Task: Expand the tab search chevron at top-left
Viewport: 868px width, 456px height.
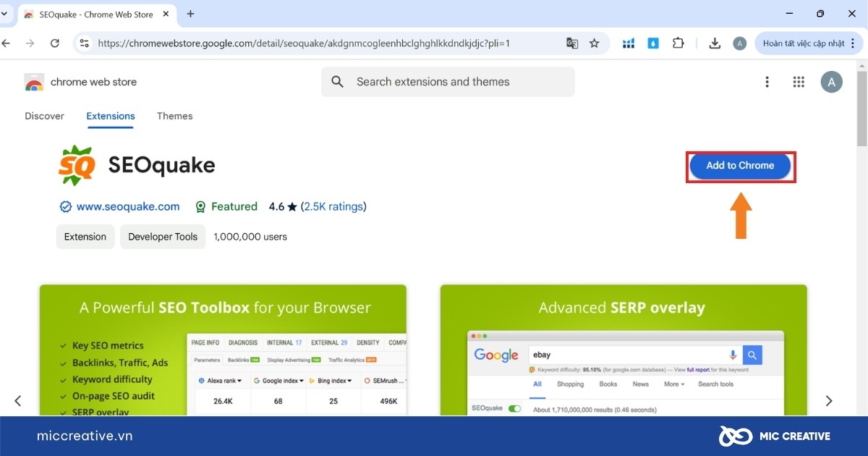Action: click(4, 13)
